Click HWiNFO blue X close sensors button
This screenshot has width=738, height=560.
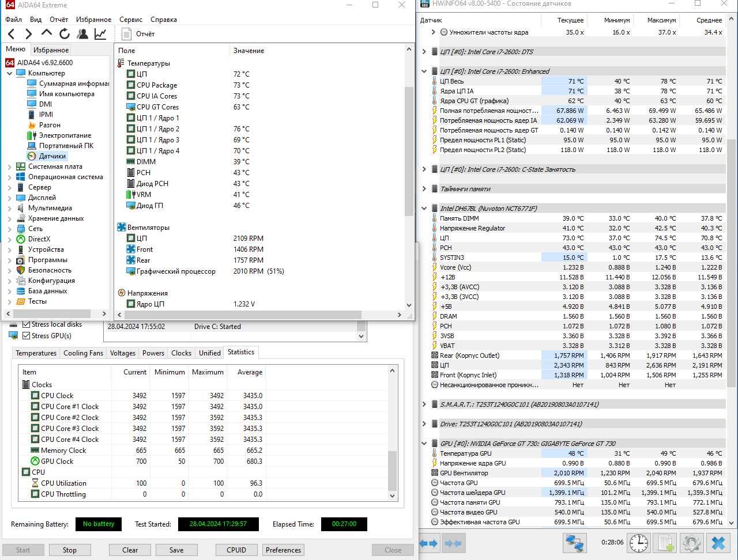(x=718, y=543)
